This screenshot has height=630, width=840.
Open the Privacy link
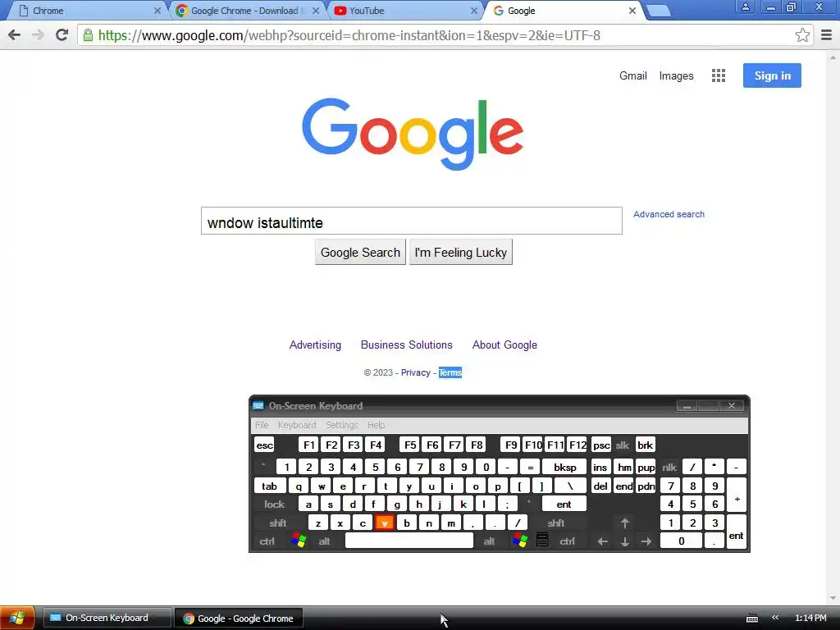point(416,373)
